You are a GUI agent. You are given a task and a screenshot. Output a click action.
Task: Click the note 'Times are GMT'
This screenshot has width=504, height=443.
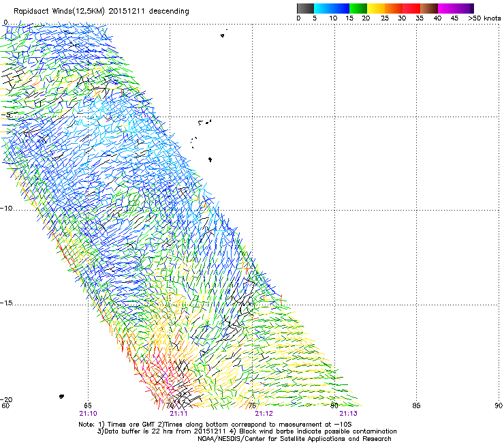point(131,425)
